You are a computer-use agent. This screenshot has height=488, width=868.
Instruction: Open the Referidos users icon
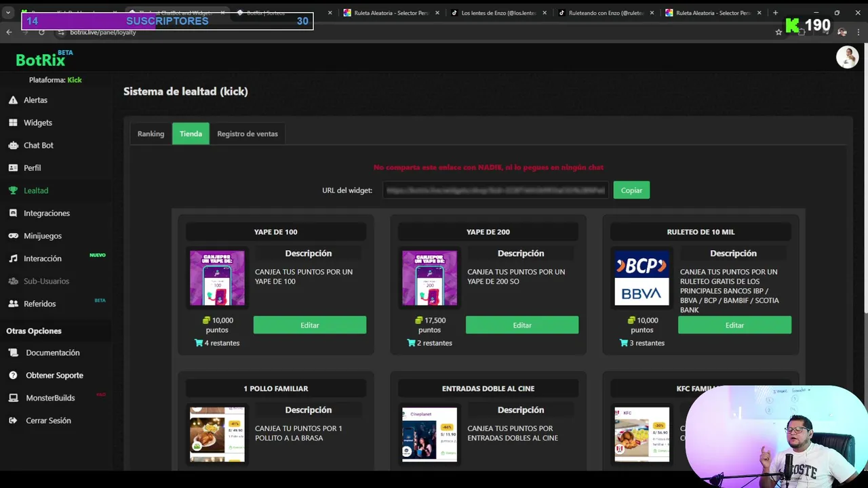click(x=13, y=304)
